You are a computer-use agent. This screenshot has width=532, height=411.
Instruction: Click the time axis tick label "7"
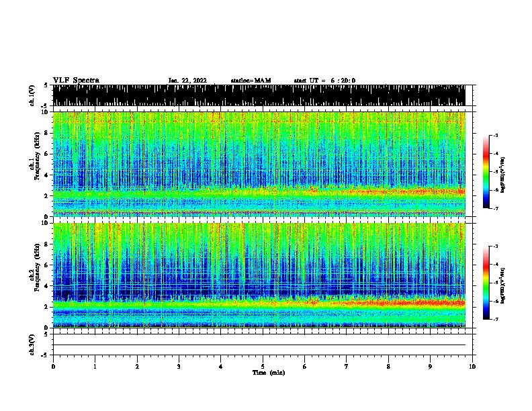(x=347, y=367)
